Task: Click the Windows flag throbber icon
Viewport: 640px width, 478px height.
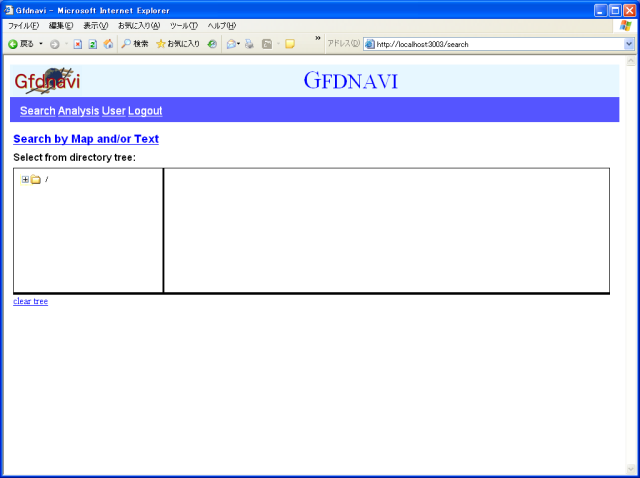Action: click(x=625, y=26)
